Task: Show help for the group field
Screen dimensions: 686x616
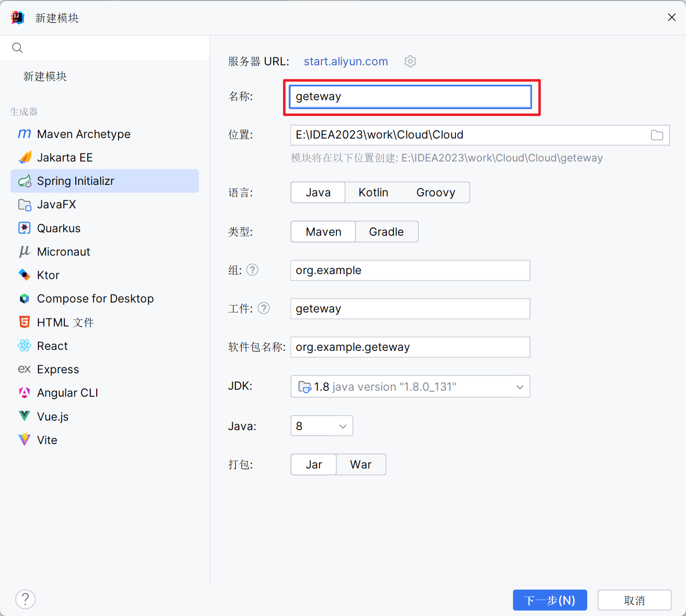Action: pyautogui.click(x=253, y=270)
